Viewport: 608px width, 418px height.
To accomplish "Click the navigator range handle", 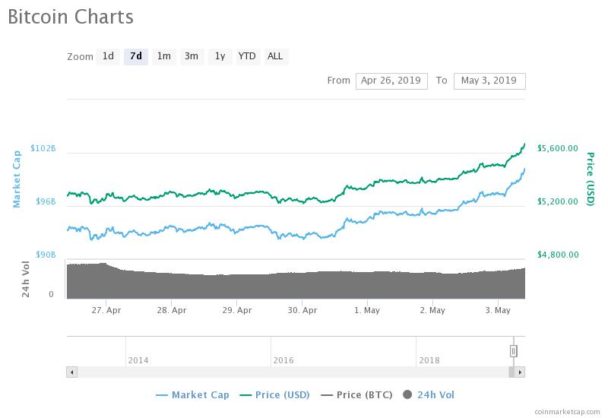I will tap(513, 351).
